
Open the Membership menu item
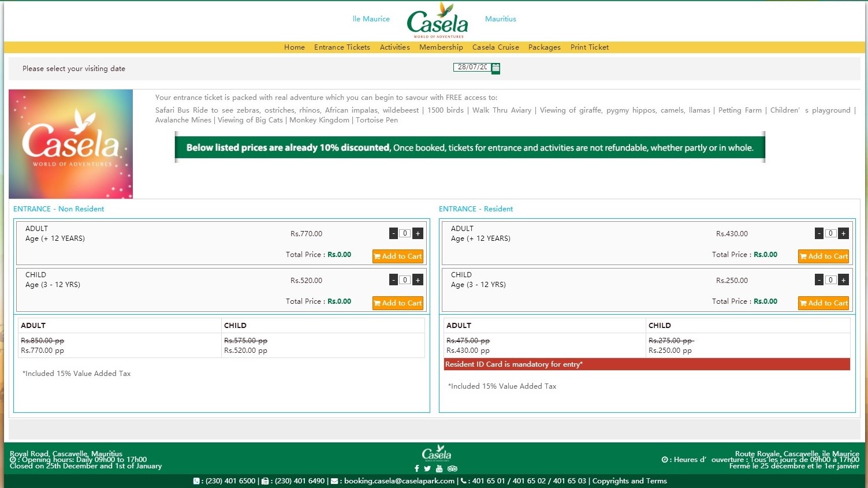pyautogui.click(x=441, y=47)
